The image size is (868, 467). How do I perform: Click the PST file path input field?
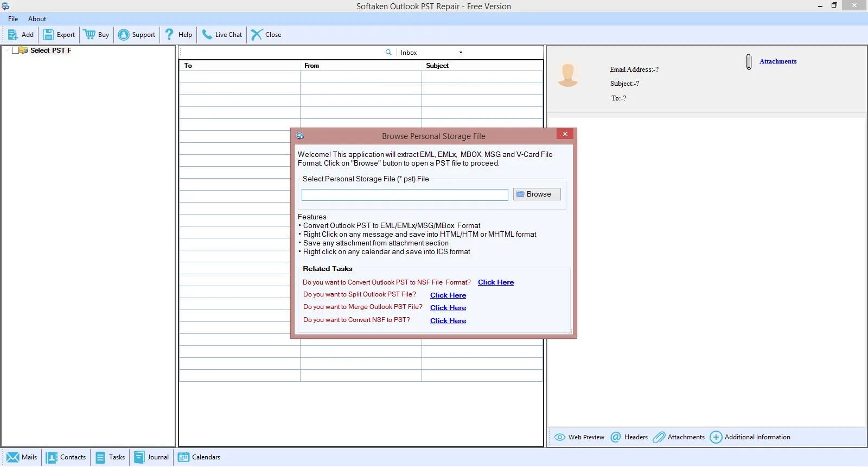click(x=405, y=195)
